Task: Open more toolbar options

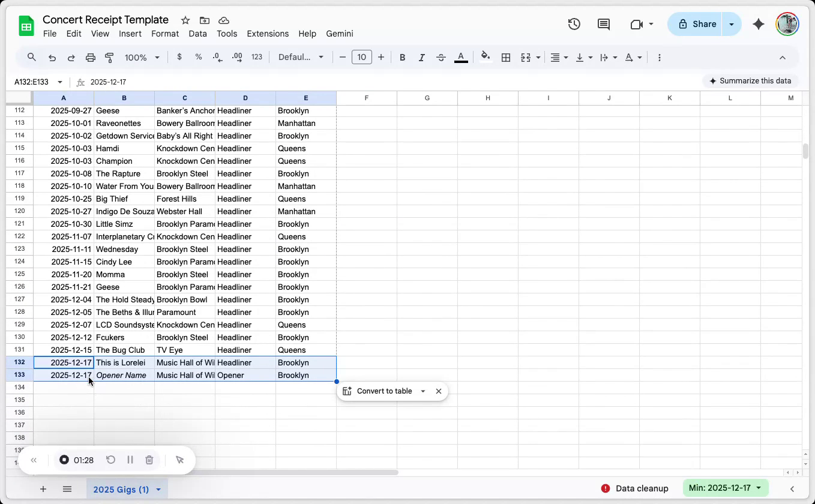Action: 660,58
